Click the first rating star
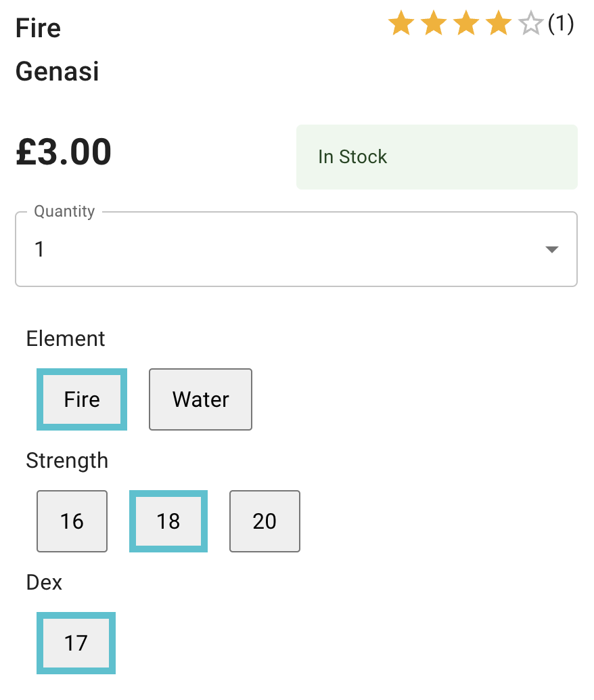594x700 pixels. [401, 24]
